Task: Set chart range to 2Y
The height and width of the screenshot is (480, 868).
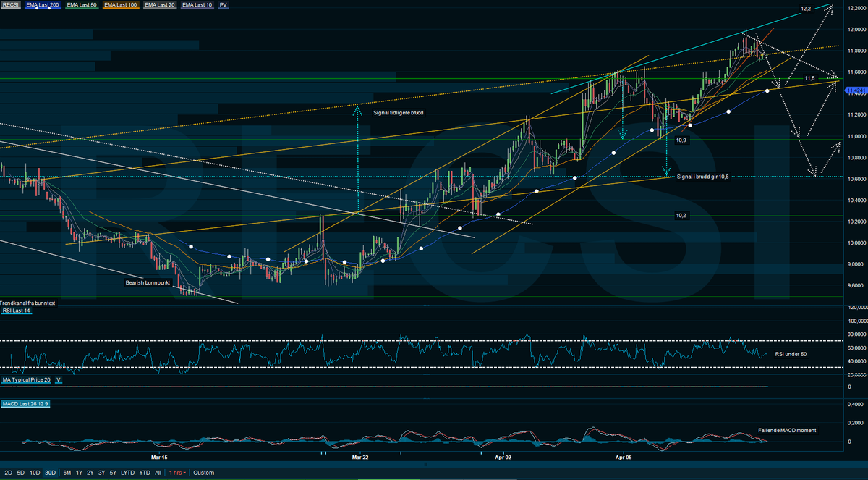Action: pyautogui.click(x=90, y=473)
